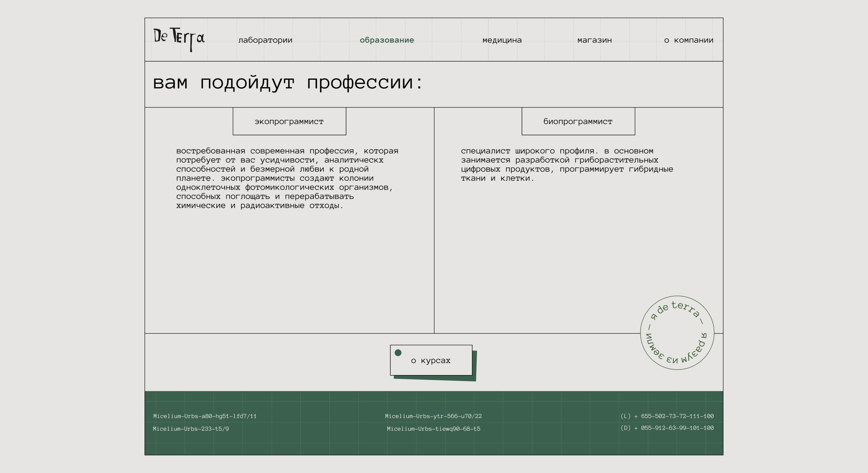The width and height of the screenshot is (868, 473).
Task: Select the биопрограммист profession tab
Action: click(578, 121)
